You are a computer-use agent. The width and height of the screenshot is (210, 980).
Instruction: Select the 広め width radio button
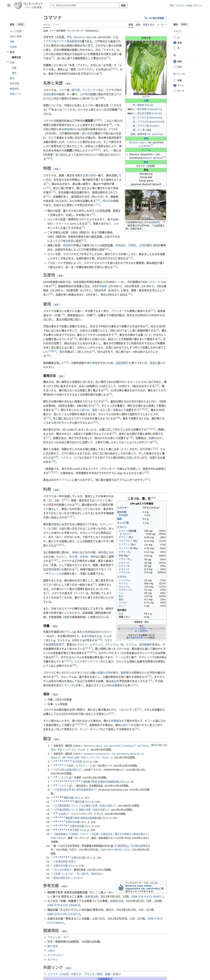[175, 67]
